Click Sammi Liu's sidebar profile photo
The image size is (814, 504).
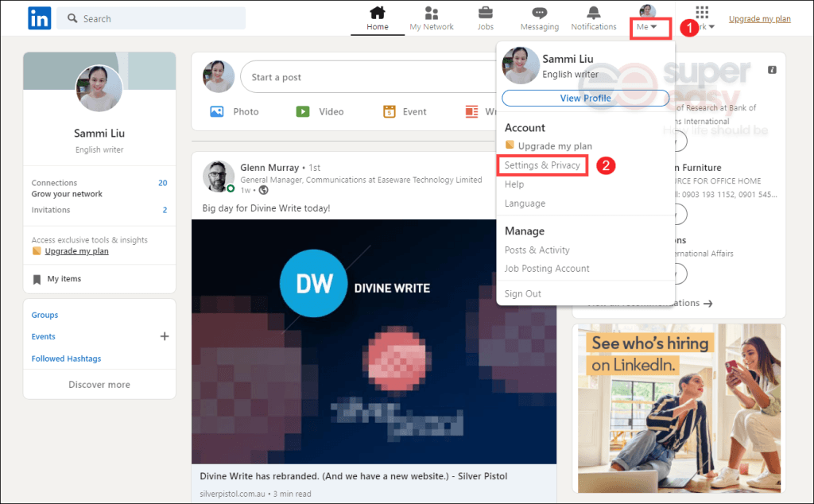coord(99,88)
